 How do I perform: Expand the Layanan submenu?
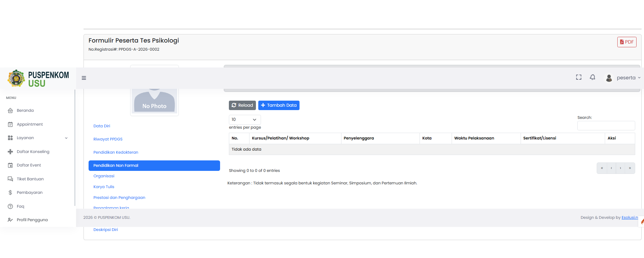pos(37,138)
